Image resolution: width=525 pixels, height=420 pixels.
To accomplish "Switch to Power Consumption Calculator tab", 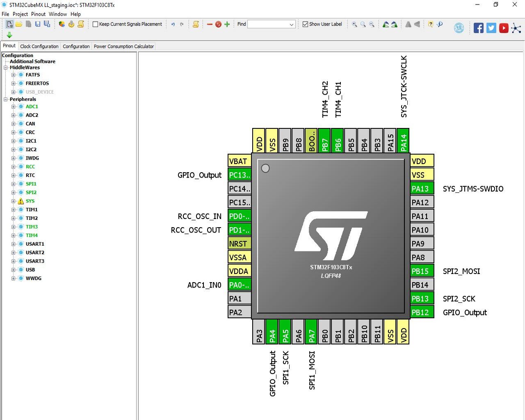I will (124, 46).
